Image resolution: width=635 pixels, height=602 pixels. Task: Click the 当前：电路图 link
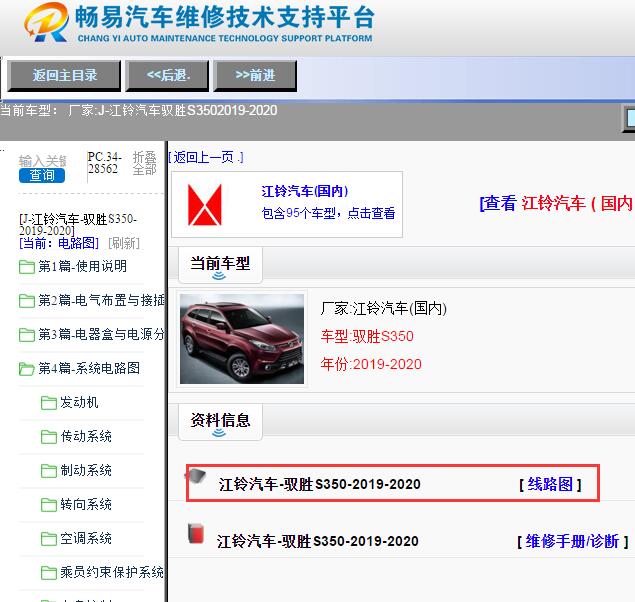tap(59, 243)
